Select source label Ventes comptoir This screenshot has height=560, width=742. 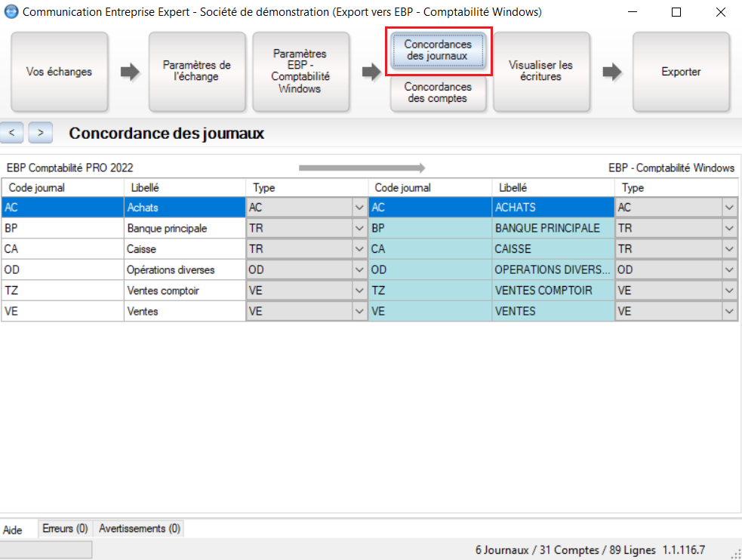tap(184, 291)
